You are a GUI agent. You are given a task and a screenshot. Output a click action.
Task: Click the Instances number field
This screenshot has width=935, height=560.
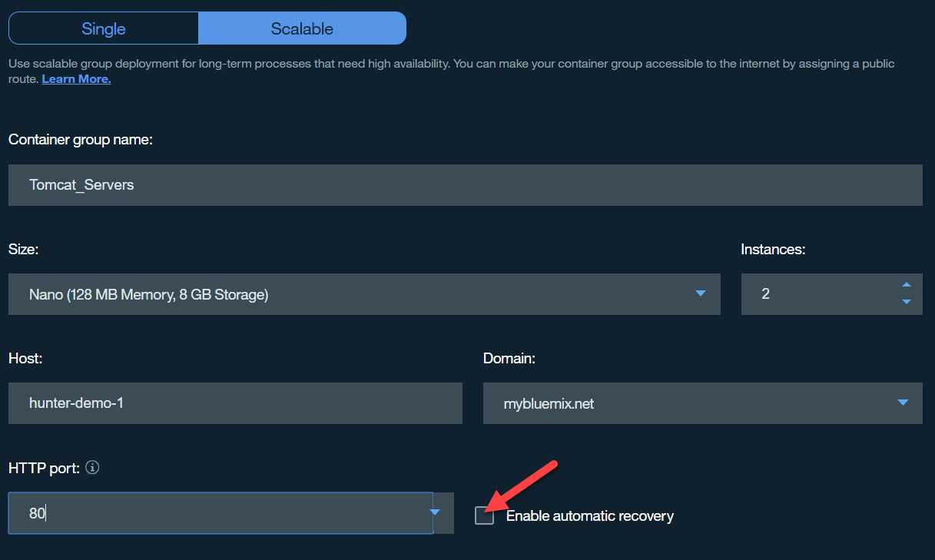point(831,294)
